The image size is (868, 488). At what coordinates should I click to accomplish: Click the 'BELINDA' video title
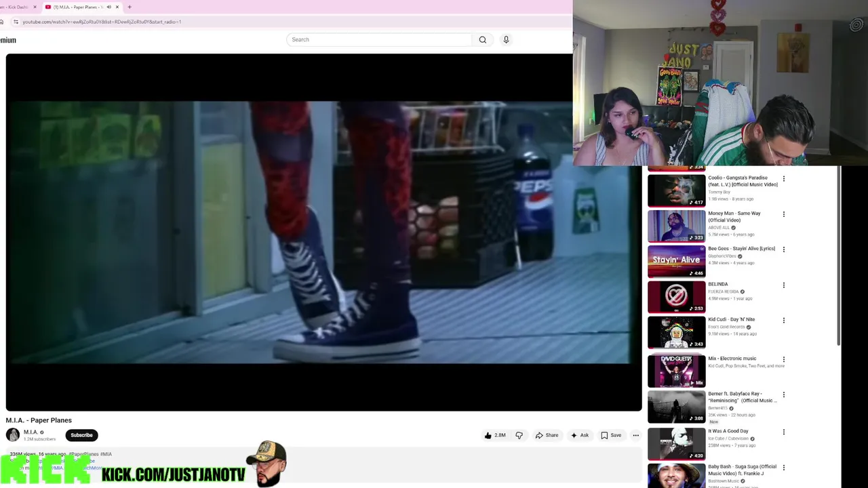(x=718, y=284)
